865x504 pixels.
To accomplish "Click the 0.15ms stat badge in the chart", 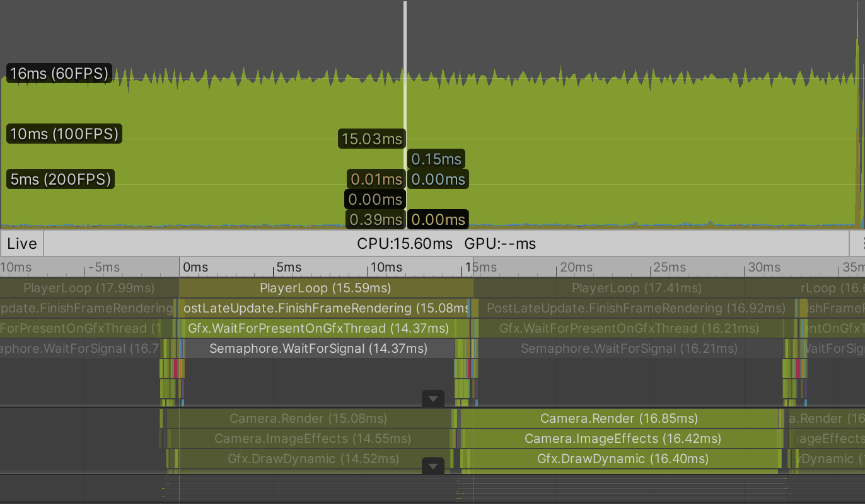I will (437, 159).
